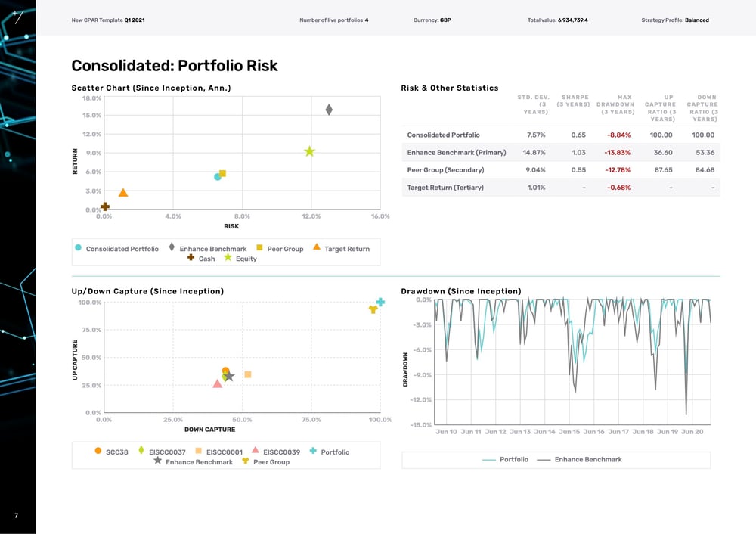The width and height of the screenshot is (756, 534).
Task: Click the Consolidated Portfolio row label
Action: tap(443, 135)
